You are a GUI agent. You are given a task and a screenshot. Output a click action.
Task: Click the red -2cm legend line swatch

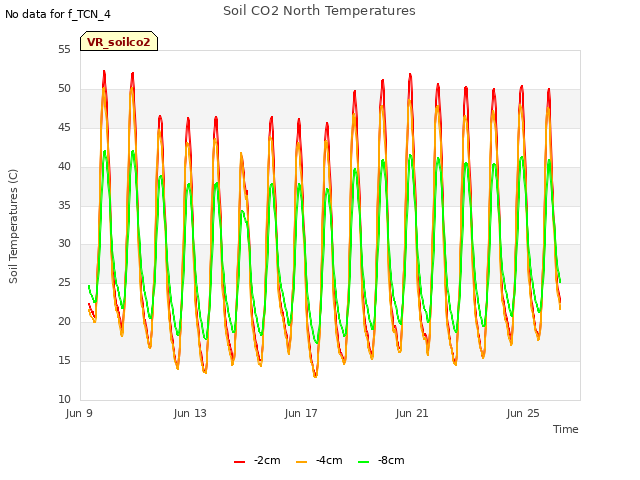click(x=240, y=462)
